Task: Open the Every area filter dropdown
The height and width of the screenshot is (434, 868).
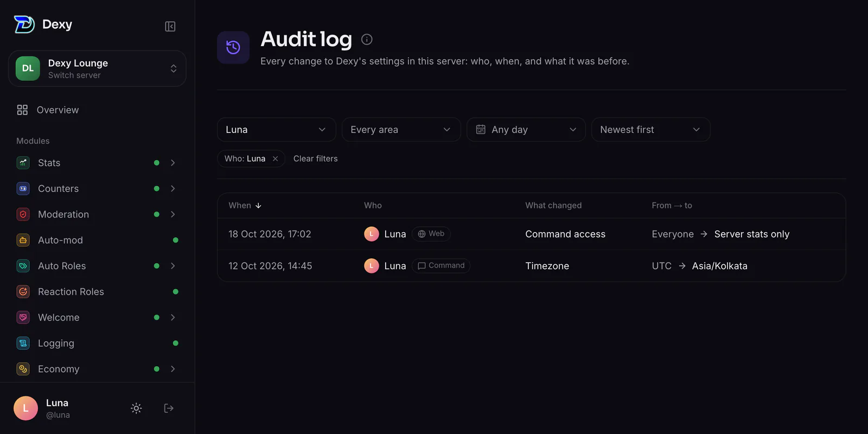Action: coord(401,130)
